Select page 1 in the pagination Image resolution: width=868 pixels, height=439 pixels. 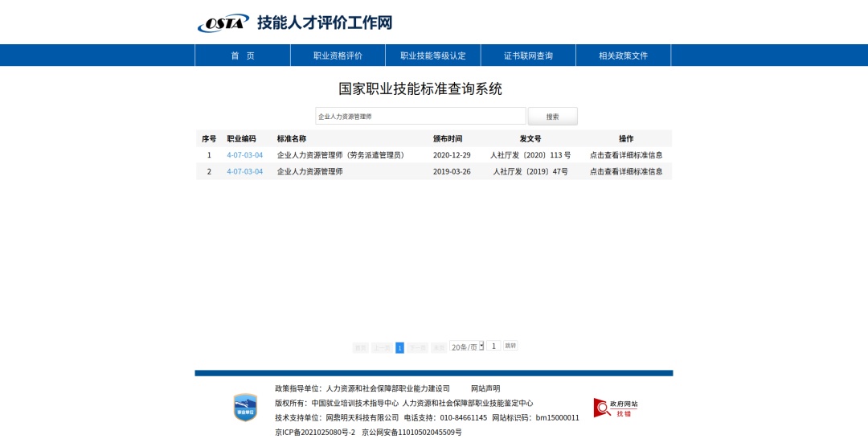[x=399, y=347]
